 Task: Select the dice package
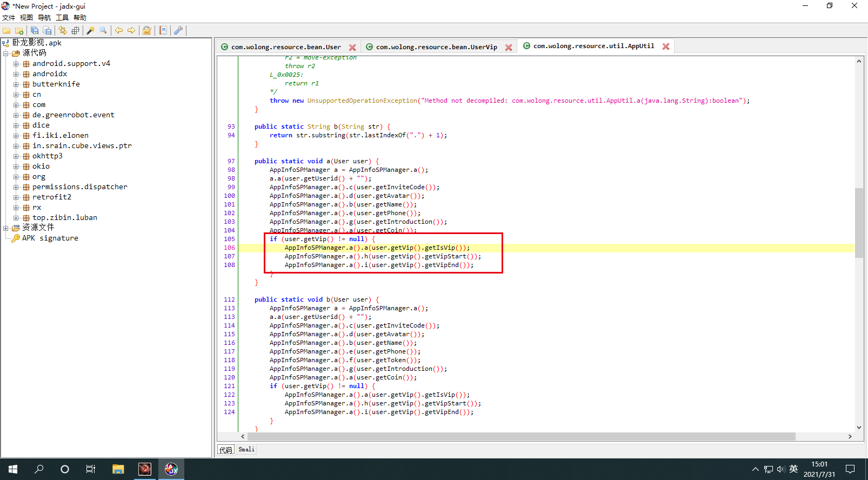click(41, 125)
